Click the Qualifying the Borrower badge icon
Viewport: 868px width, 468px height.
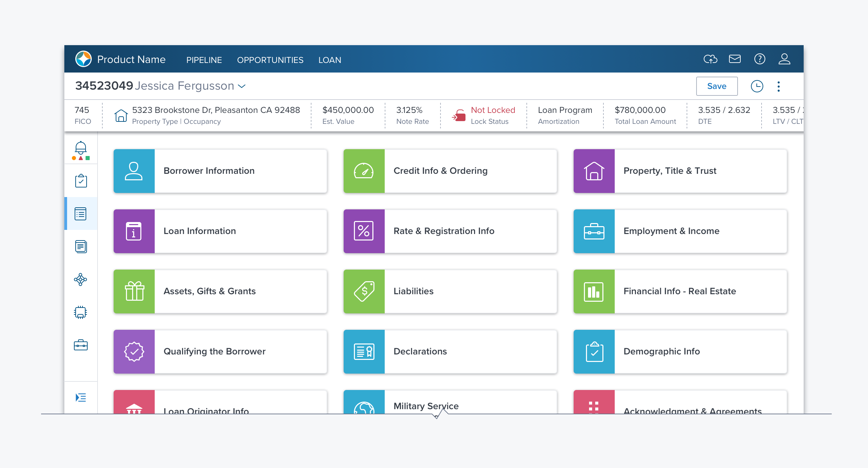134,351
